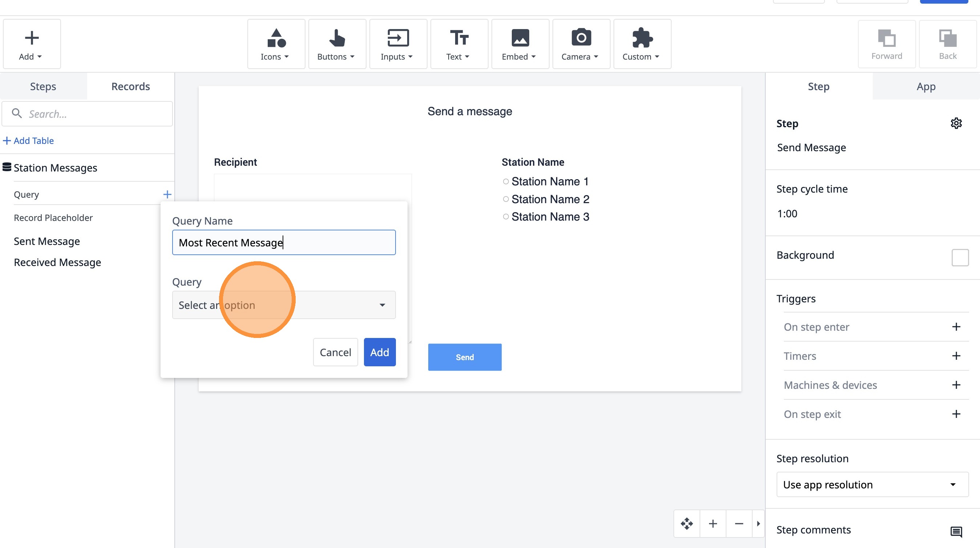
Task: Click the Add Table link
Action: [x=29, y=141]
